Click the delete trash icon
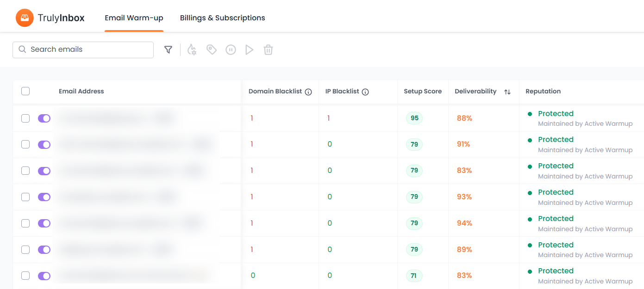 point(268,49)
